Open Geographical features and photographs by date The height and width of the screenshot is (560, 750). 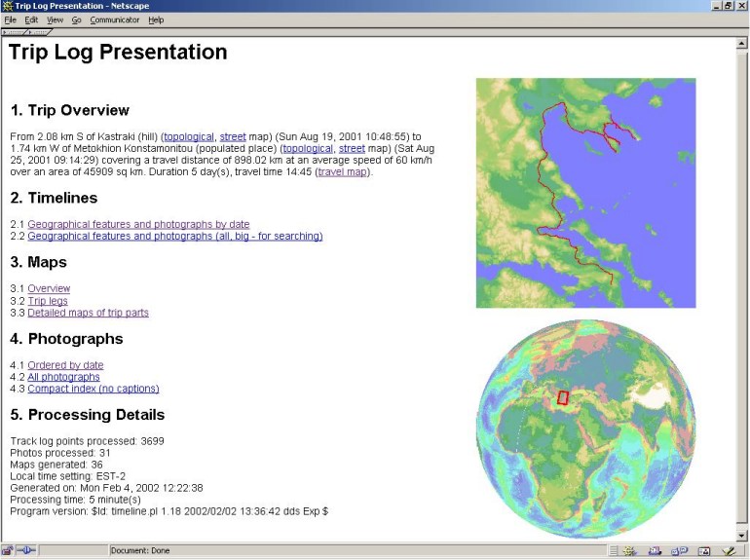[138, 224]
